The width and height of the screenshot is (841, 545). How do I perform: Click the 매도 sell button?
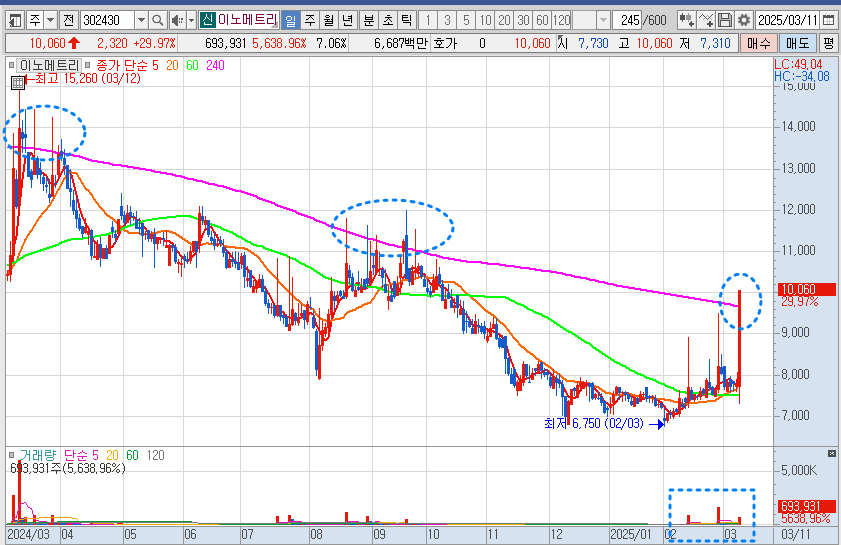coord(798,43)
